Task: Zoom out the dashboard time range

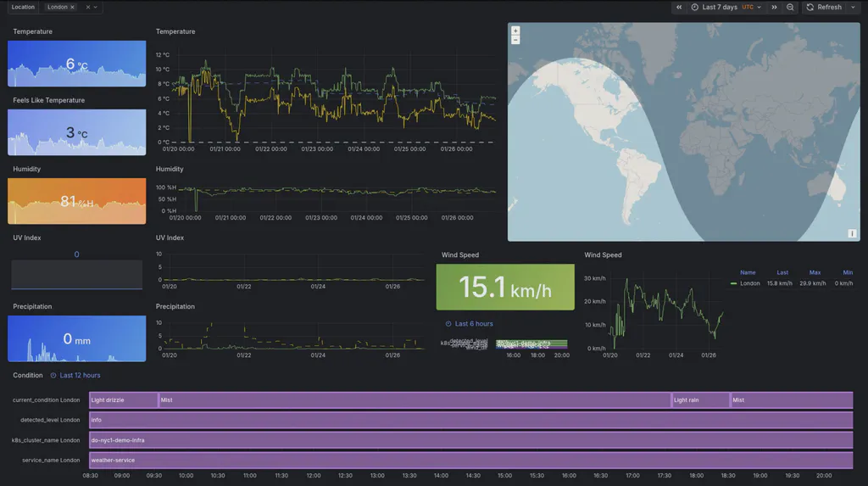Action: point(790,7)
